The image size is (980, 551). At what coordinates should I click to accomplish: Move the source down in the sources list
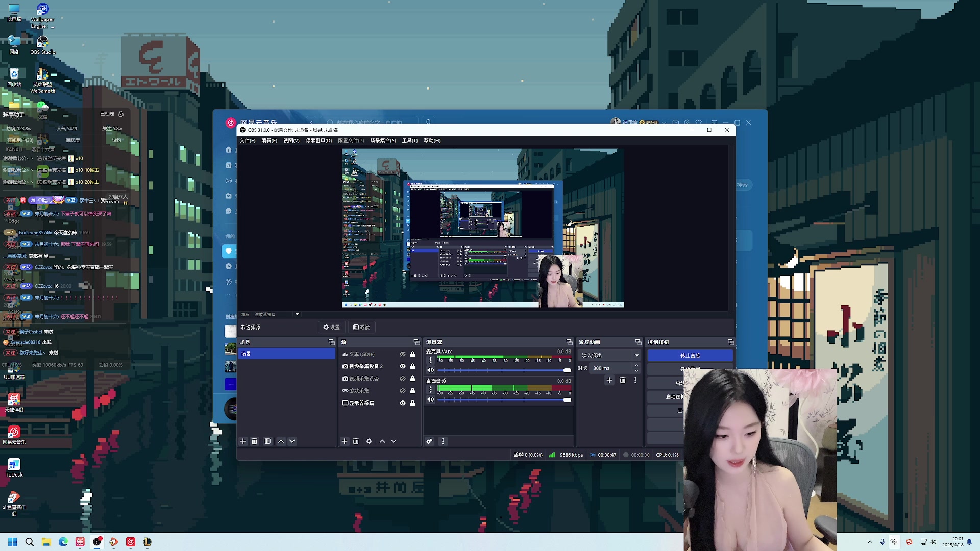394,441
